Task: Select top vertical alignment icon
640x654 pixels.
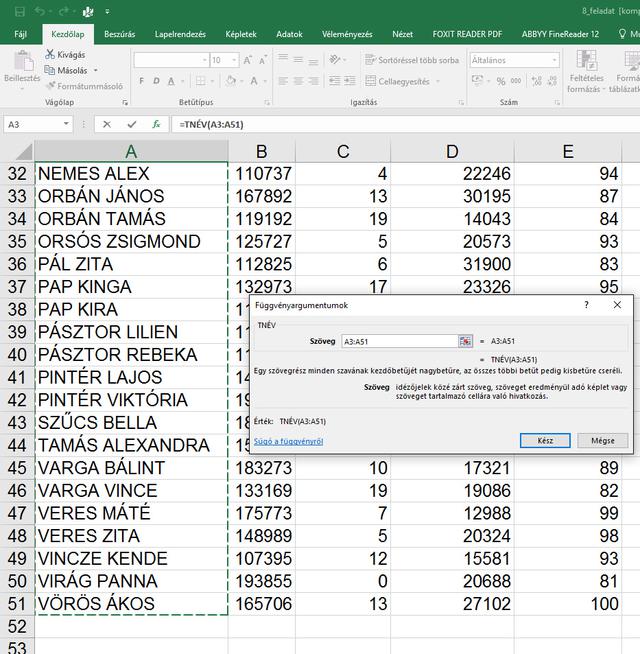Action: click(283, 59)
